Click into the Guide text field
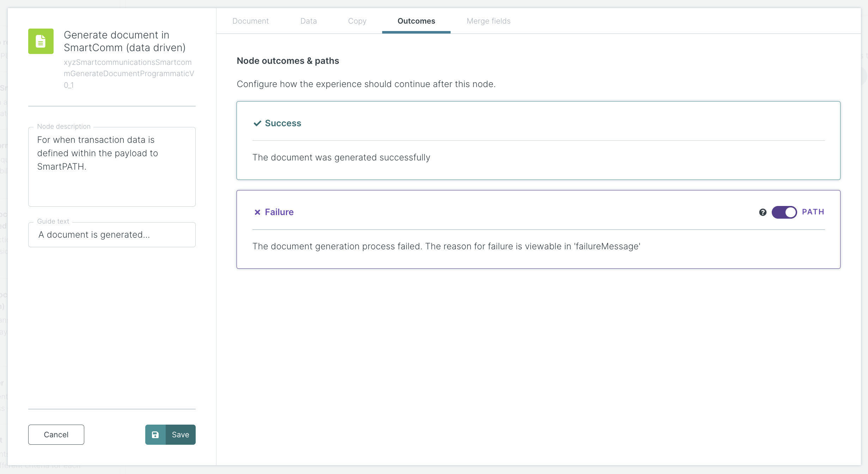This screenshot has height=474, width=868. [x=112, y=235]
